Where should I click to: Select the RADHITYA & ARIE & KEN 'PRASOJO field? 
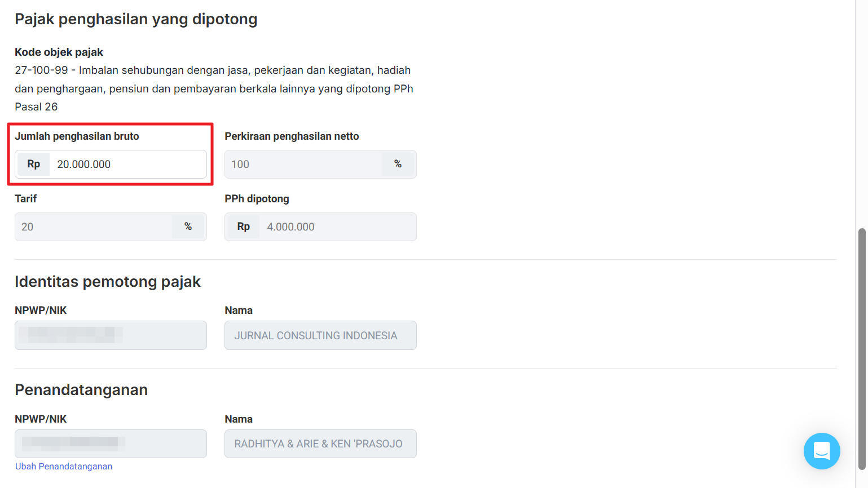(320, 444)
